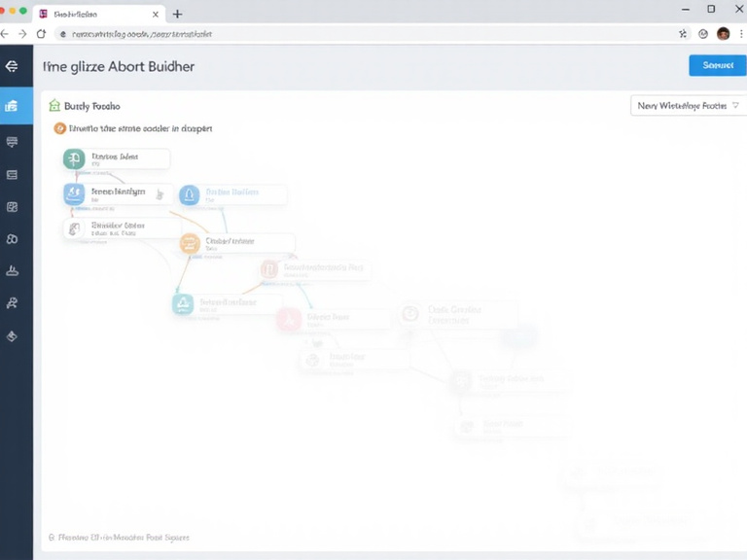Viewport: 747px width, 560px height.
Task: Click the sidebar icon just below the highlighted item
Action: point(12,141)
